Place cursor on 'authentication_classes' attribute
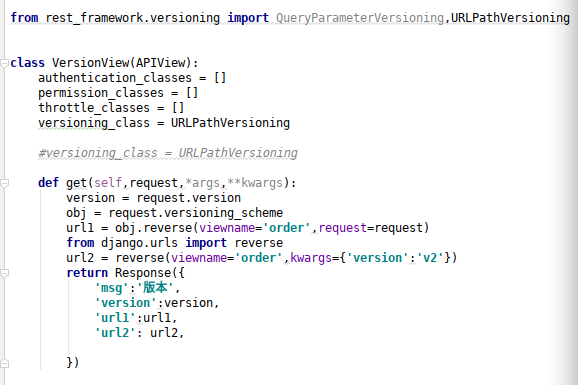Viewport: 578px width, 385px height. (x=115, y=78)
